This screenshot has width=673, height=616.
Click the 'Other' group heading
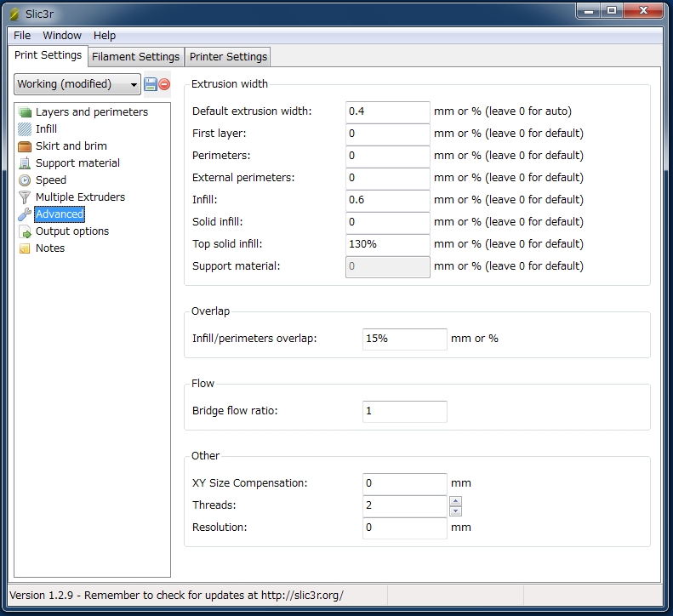205,456
